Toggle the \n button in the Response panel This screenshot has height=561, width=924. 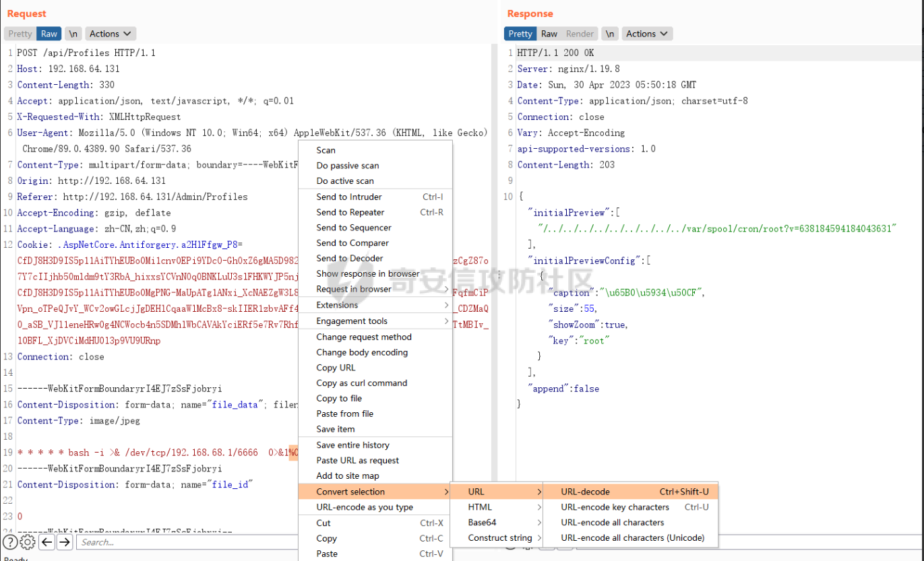pos(610,34)
